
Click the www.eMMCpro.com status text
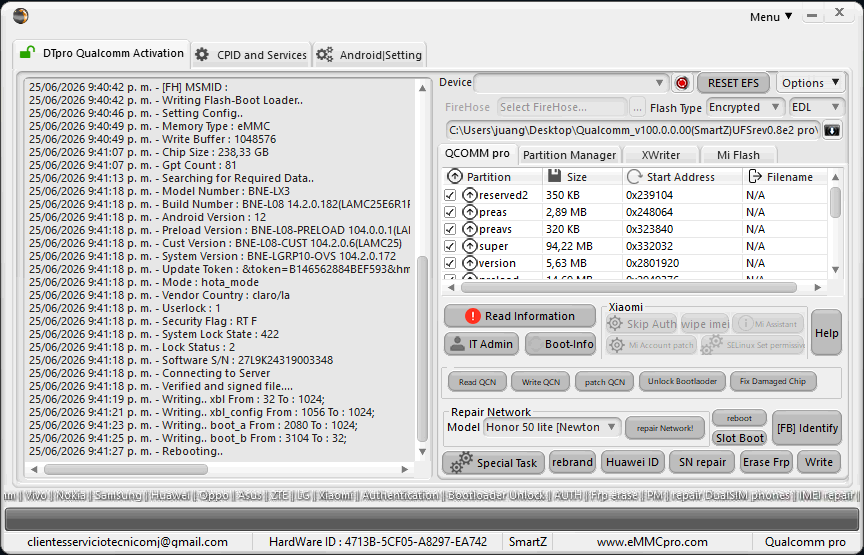tap(652, 542)
